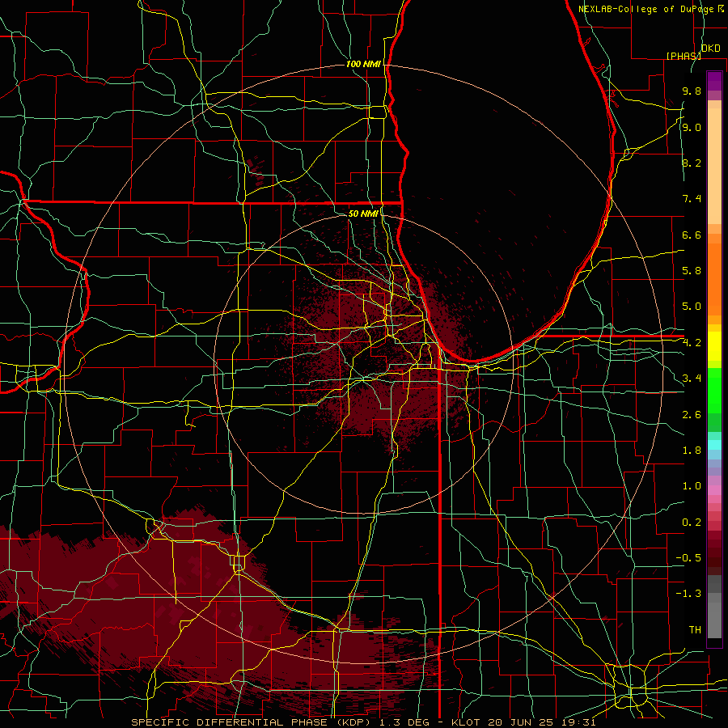Screen dimensions: 728x728
Task: Click the 9.8 value on the scale
Action: tap(692, 91)
